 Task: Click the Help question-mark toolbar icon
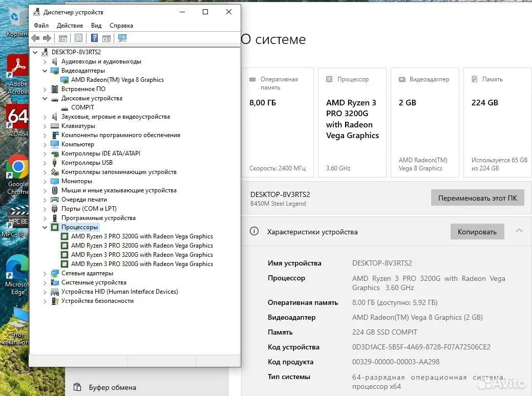click(94, 38)
